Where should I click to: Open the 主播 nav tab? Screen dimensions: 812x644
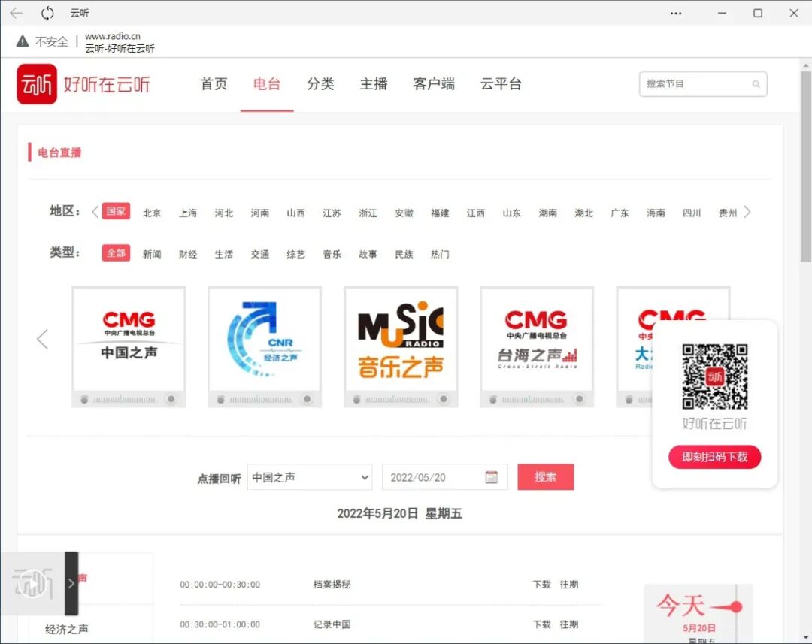coord(374,84)
